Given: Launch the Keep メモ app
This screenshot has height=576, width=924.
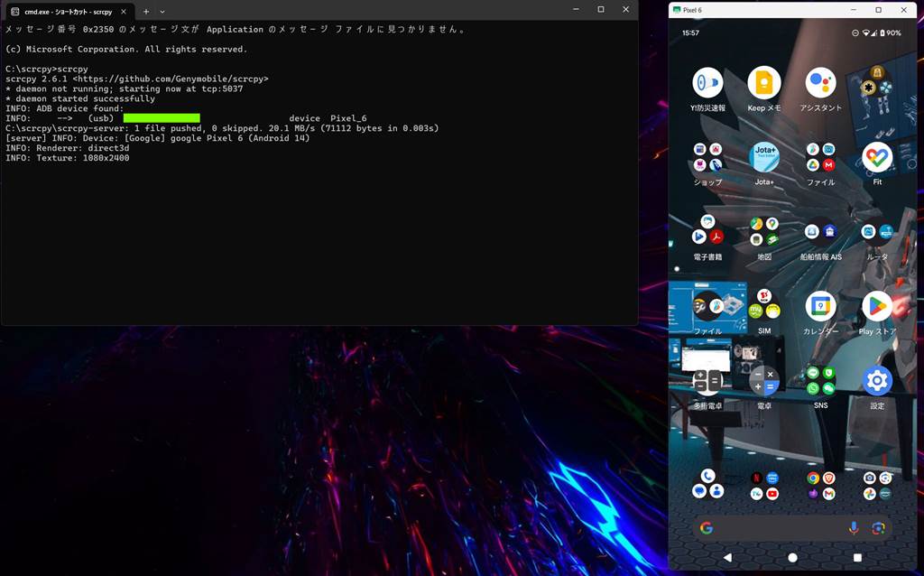Looking at the screenshot, I should (x=763, y=83).
